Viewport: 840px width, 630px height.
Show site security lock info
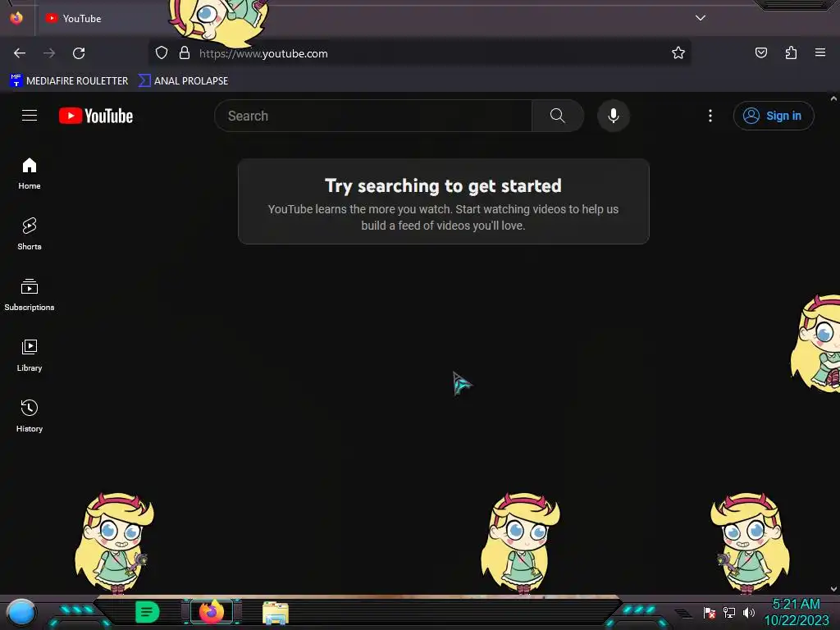coord(185,52)
